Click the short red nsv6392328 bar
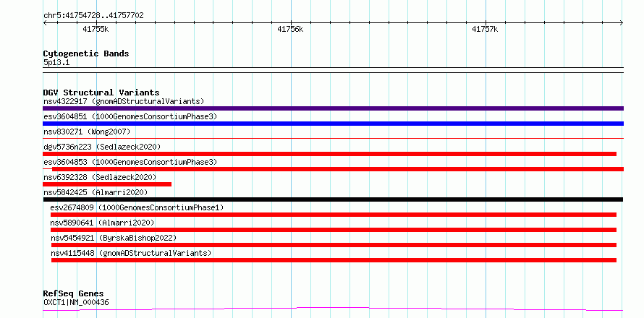Viewport: 644px width, 318px height. tap(107, 184)
